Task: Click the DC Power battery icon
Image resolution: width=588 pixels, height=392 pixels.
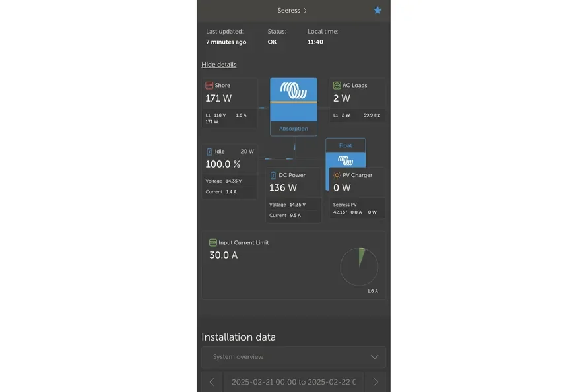Action: [273, 176]
